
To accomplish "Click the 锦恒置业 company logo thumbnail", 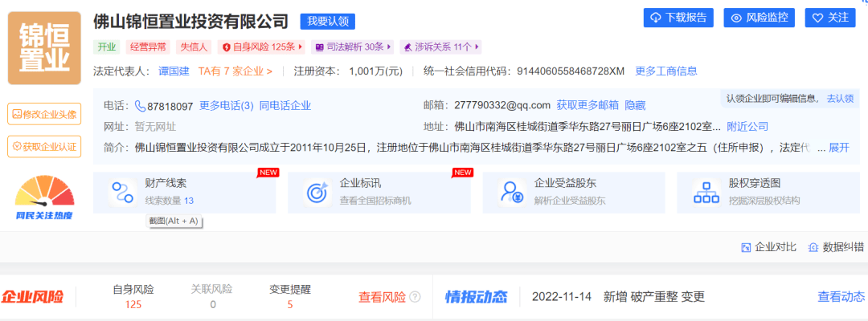I will 44,48.
